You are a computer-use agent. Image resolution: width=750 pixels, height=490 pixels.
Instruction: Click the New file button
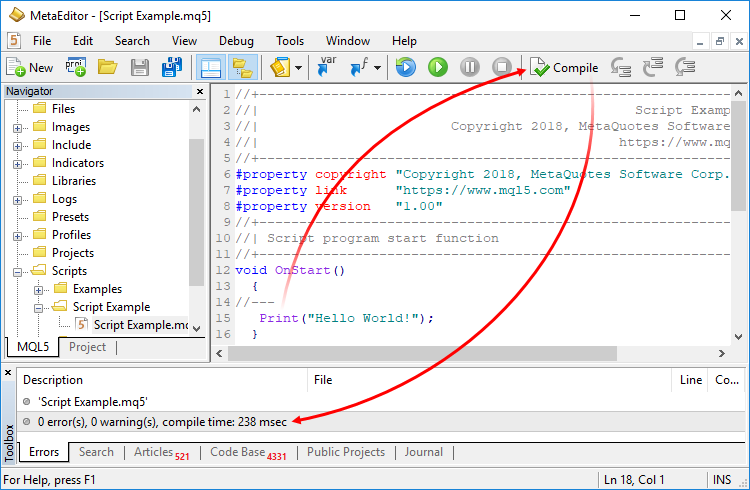[x=30, y=67]
